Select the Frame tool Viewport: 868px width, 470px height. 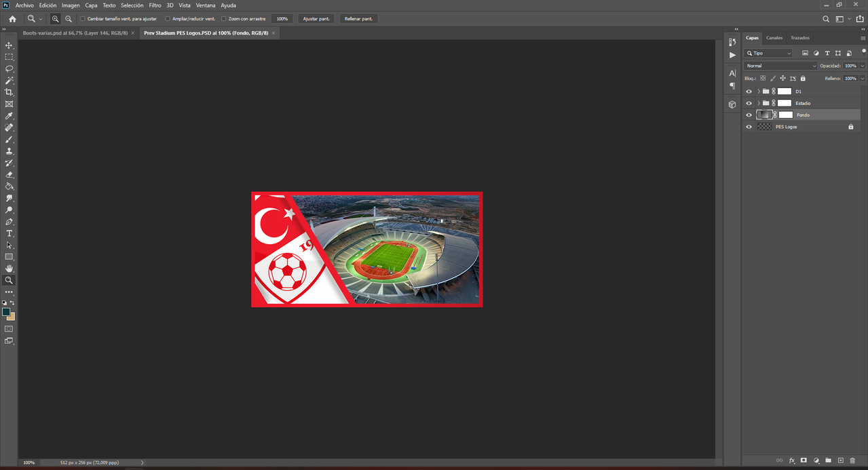[x=9, y=104]
